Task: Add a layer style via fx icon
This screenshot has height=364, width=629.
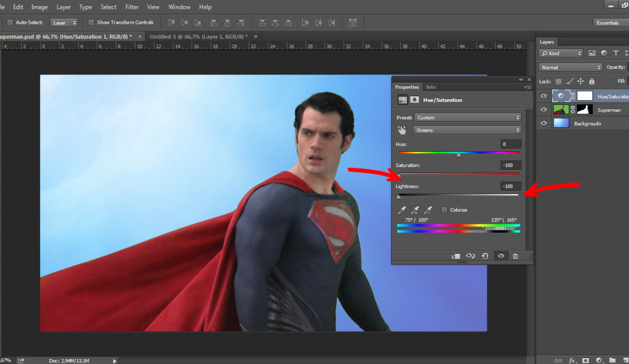Action: [572, 360]
